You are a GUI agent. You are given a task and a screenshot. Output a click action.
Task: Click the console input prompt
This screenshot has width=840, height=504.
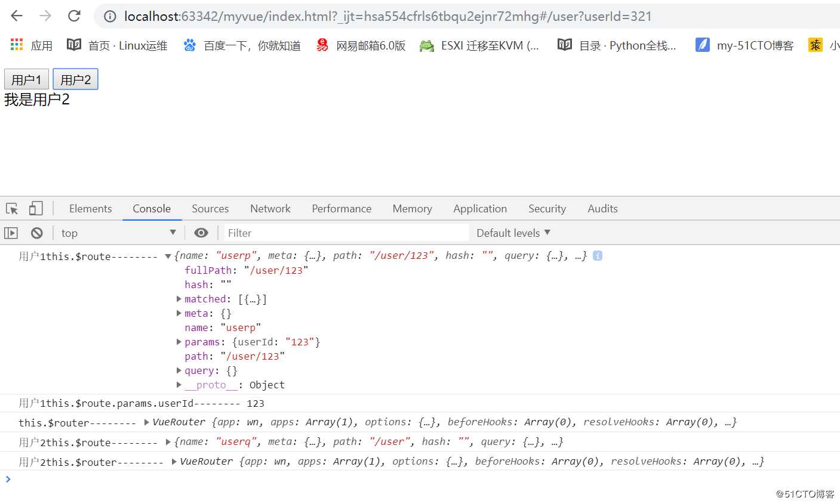click(x=420, y=479)
